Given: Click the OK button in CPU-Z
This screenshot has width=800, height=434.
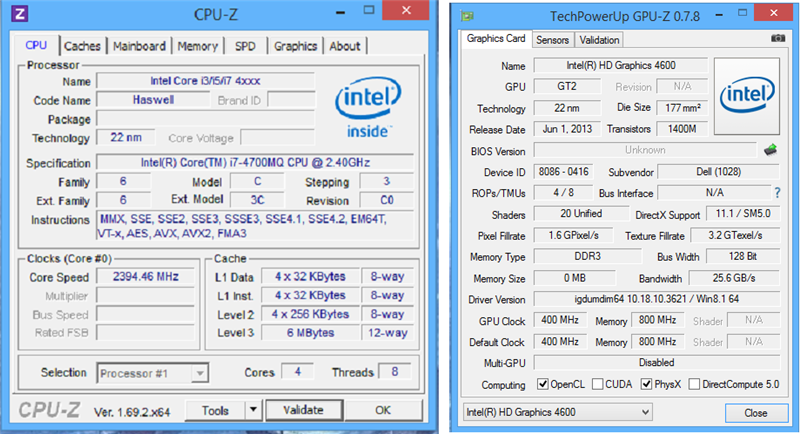Looking at the screenshot, I should click(383, 411).
